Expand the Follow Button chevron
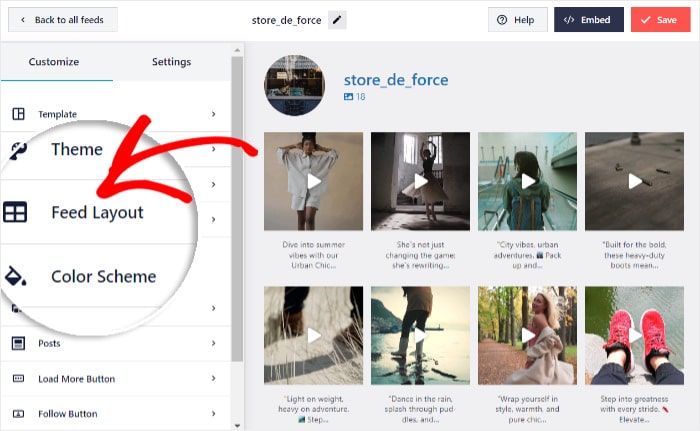This screenshot has width=700, height=431. pyautogui.click(x=213, y=414)
